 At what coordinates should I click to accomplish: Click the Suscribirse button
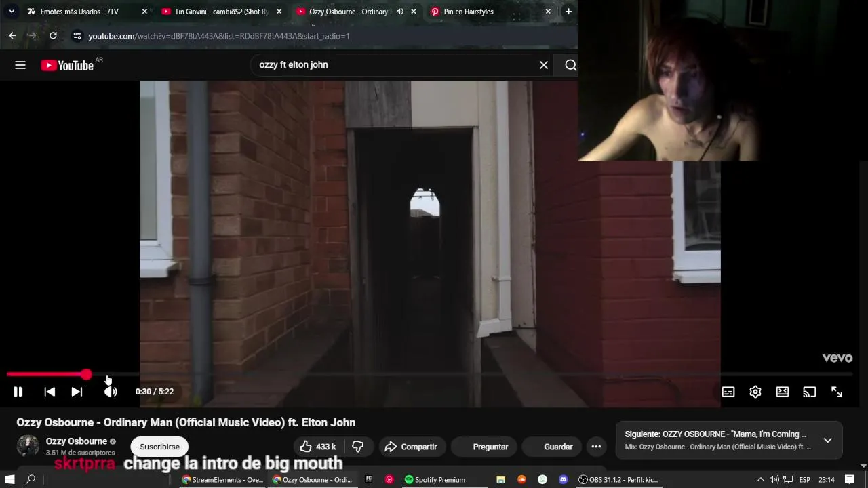pos(159,447)
